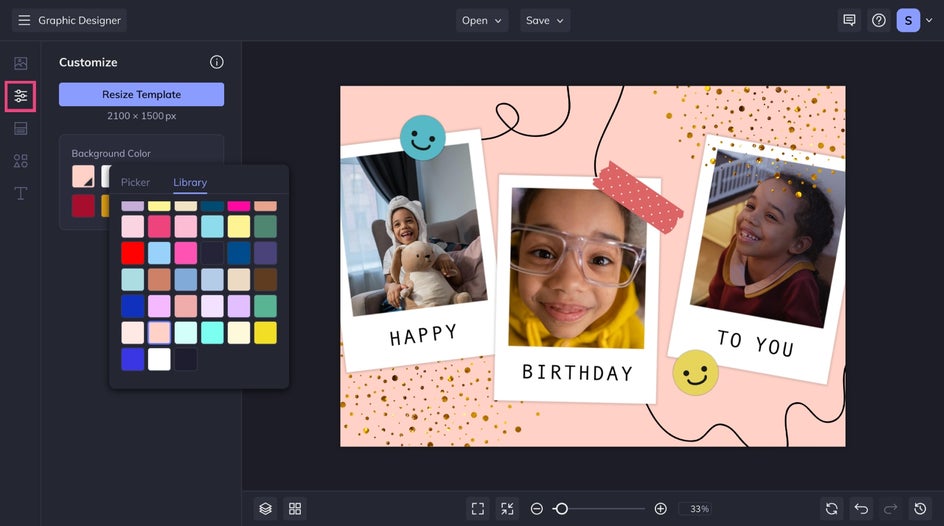Choose the bright red library swatch
This screenshot has width=944, height=526.
point(132,253)
